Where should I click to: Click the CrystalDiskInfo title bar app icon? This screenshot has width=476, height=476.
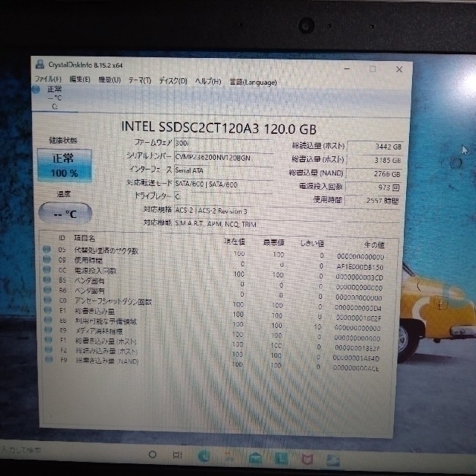tap(39, 64)
